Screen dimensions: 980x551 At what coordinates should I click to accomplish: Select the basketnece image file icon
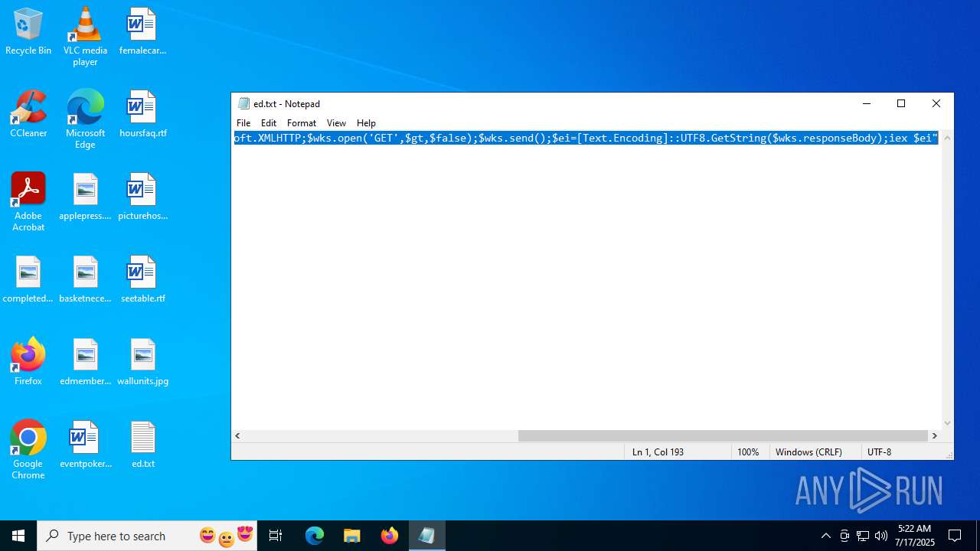(85, 280)
